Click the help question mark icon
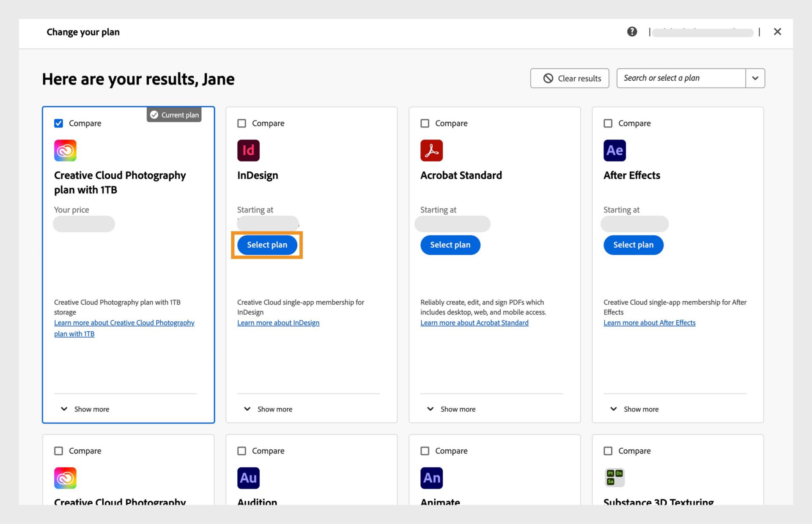812x524 pixels. (x=632, y=32)
